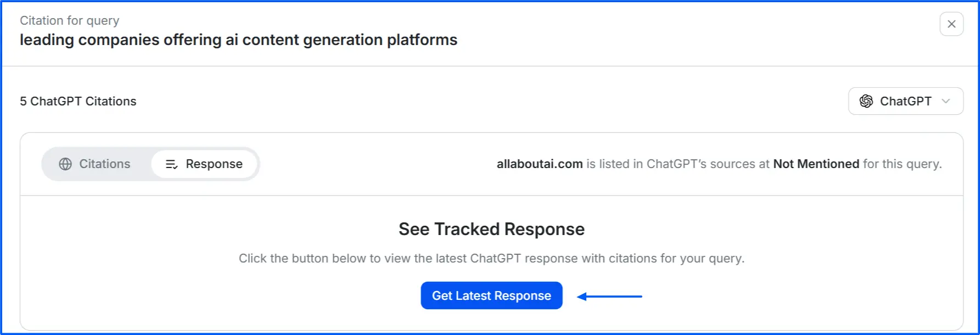
Task: Click the pill-shaped tab switcher container
Action: point(151,164)
